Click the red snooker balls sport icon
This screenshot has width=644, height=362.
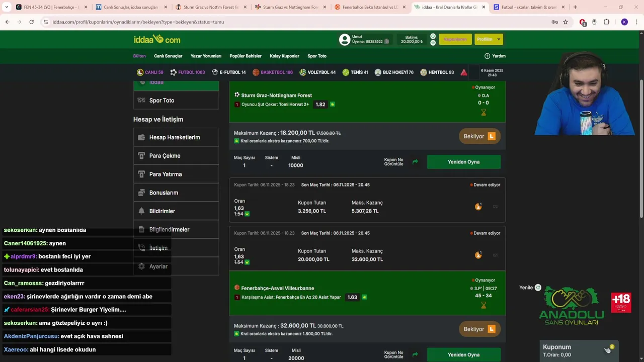[x=464, y=72]
